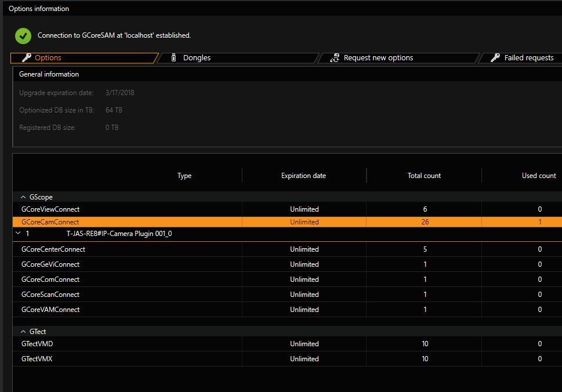Click the USB dongle icon
Viewport: 562px width, 392px height.
[x=174, y=57]
